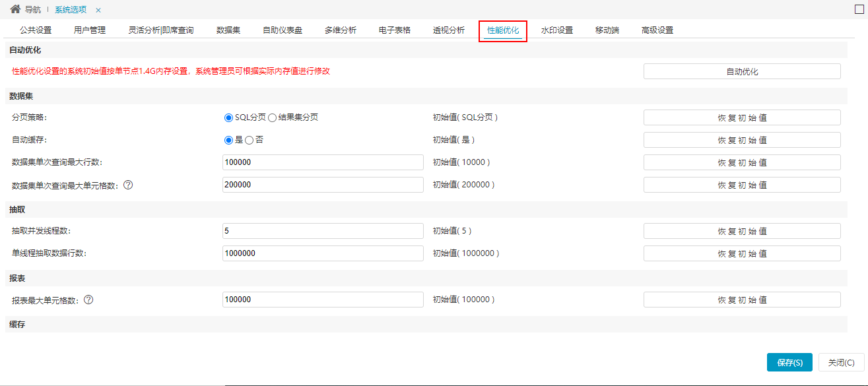Screen dimensions: 868x386
Task: Go to the 自助仪表盘 tab
Action: click(283, 30)
